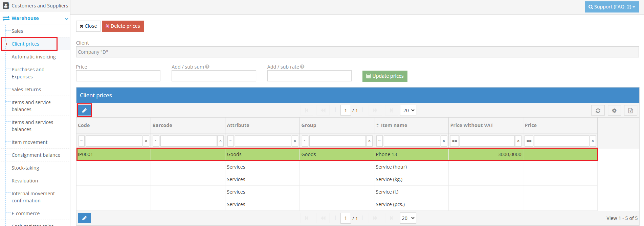Collapse the Warehouse menu section

click(66, 19)
